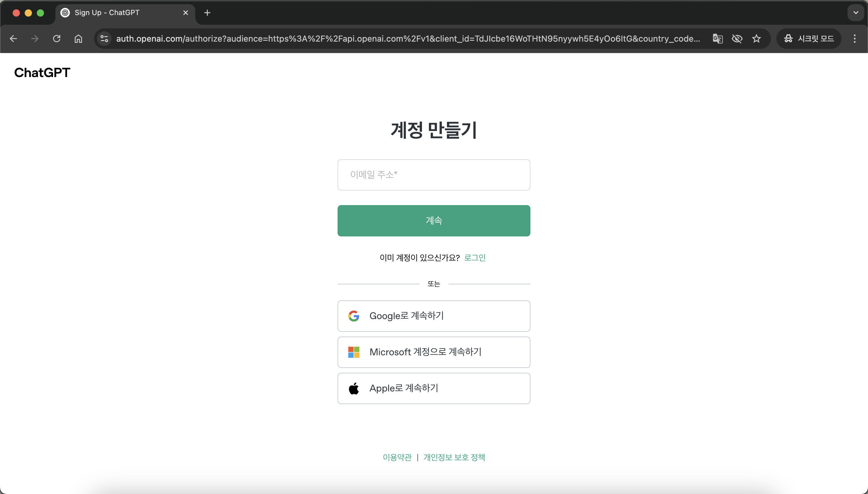Click the browser back arrow
868x494 pixels.
tap(13, 39)
